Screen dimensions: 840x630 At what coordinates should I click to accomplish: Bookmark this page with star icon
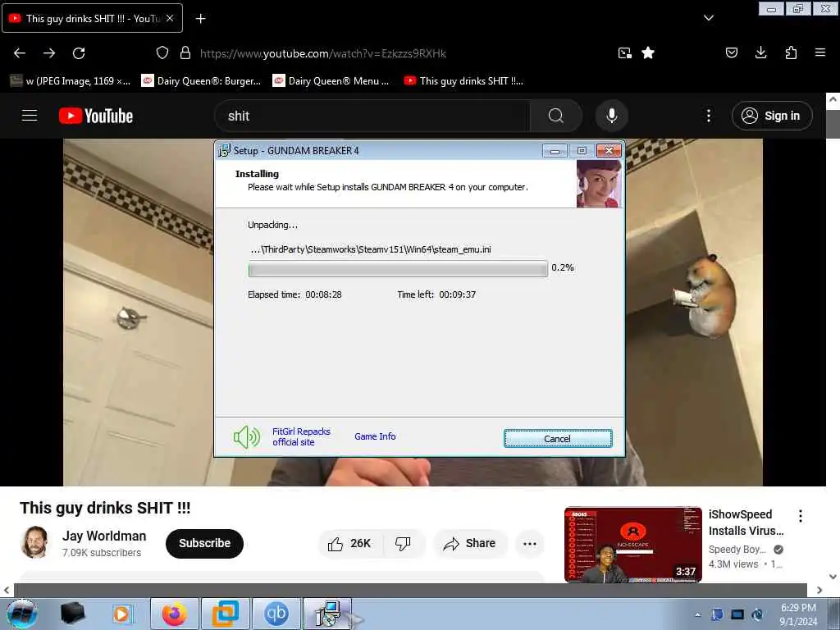tap(648, 53)
